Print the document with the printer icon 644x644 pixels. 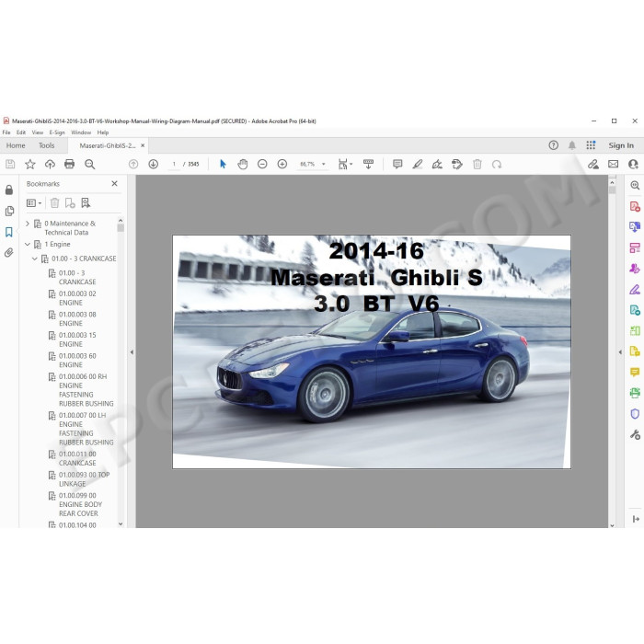pyautogui.click(x=69, y=165)
